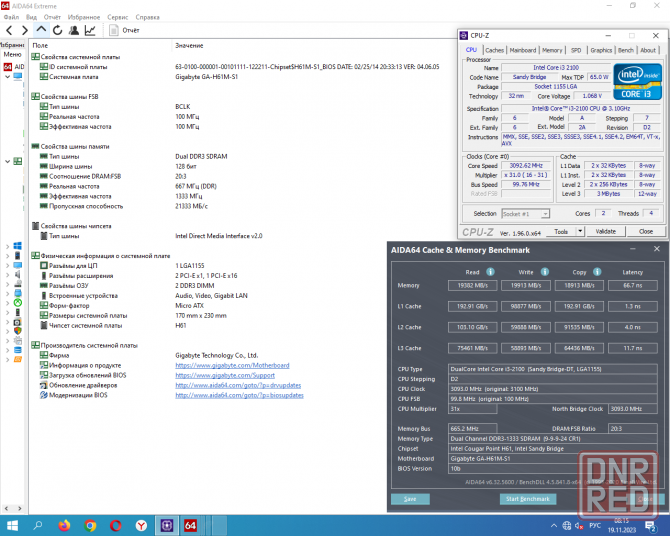This screenshot has width=670, height=536.
Task: Open the benchmark graph icon in toolbar
Action: [90, 30]
